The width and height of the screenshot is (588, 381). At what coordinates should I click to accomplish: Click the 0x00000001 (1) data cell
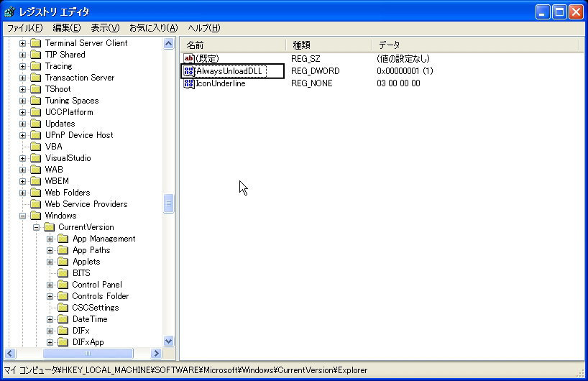[x=405, y=71]
